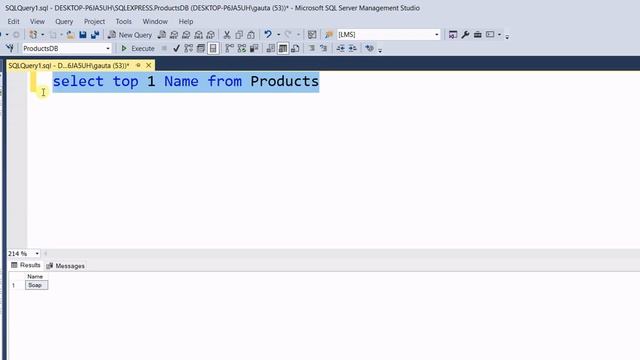This screenshot has width=640, height=360.
Task: Toggle Include Client Statistics
Action: point(254,48)
